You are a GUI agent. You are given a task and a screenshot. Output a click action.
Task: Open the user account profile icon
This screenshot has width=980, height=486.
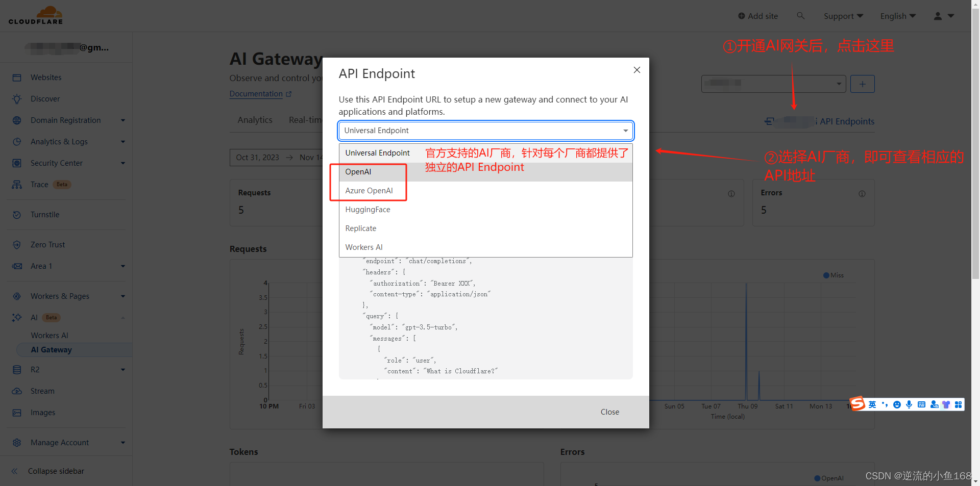938,16
